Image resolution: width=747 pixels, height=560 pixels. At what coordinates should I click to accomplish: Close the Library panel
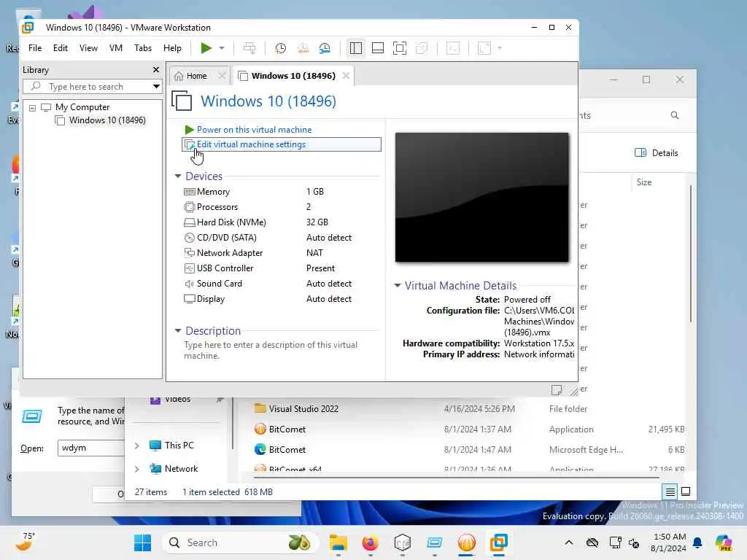coord(156,70)
